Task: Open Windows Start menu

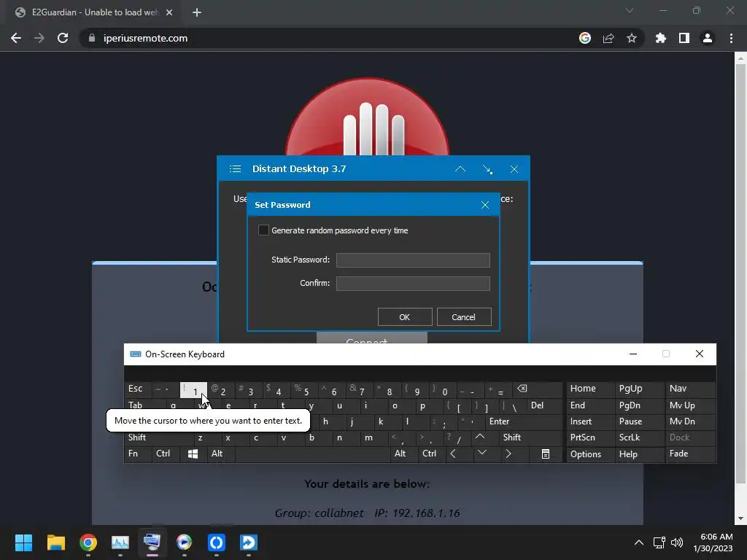Action: (23, 542)
